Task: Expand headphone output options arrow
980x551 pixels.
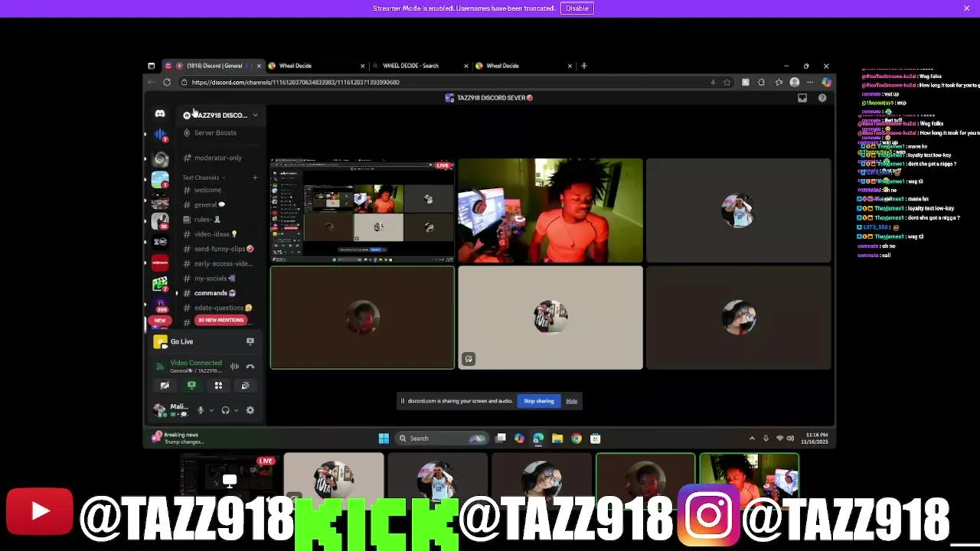Action: coord(236,410)
